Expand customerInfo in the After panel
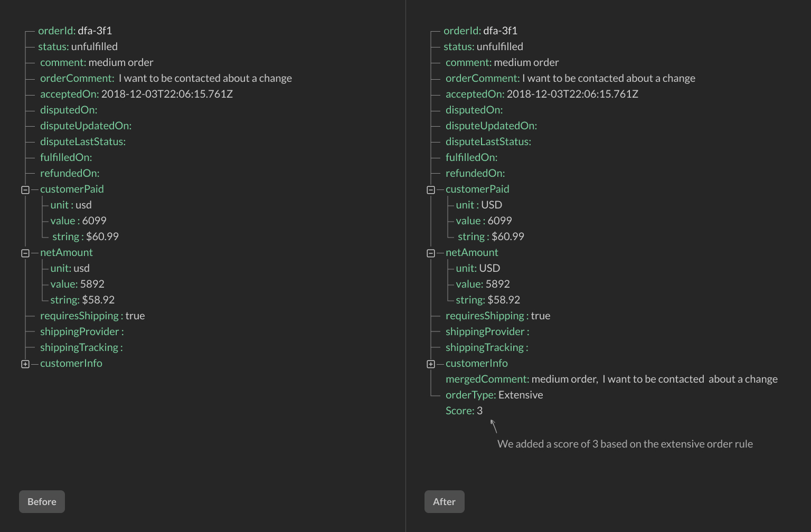This screenshot has height=532, width=811. click(430, 364)
